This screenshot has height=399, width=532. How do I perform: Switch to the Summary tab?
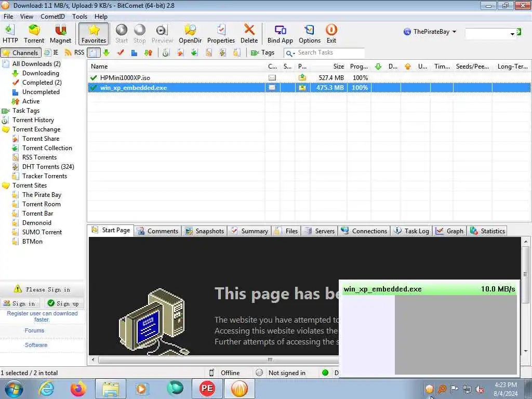pos(249,231)
